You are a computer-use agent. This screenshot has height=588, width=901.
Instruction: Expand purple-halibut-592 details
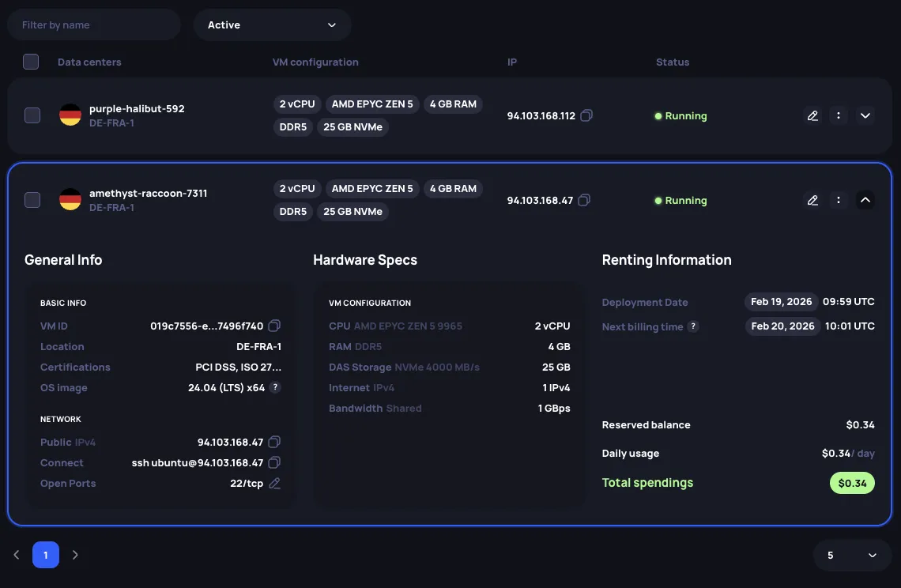865,115
